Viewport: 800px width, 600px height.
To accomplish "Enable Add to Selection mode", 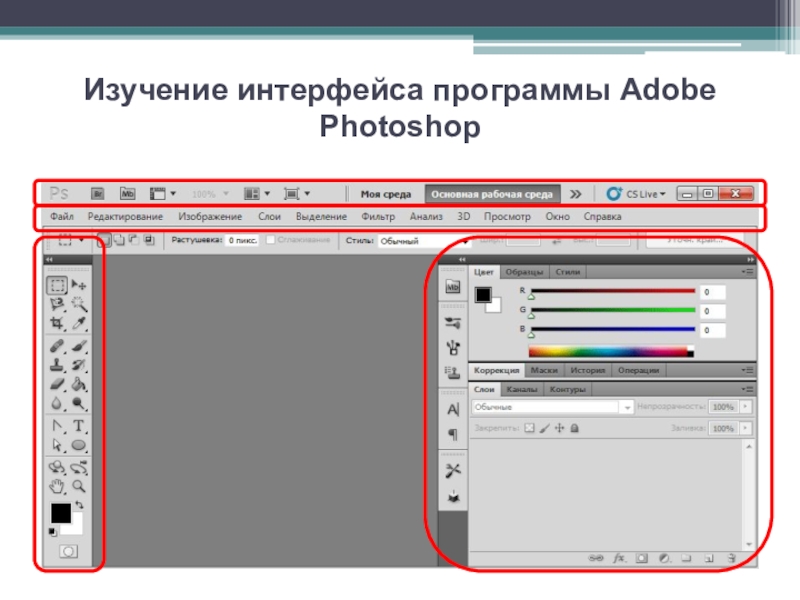I will (x=119, y=240).
